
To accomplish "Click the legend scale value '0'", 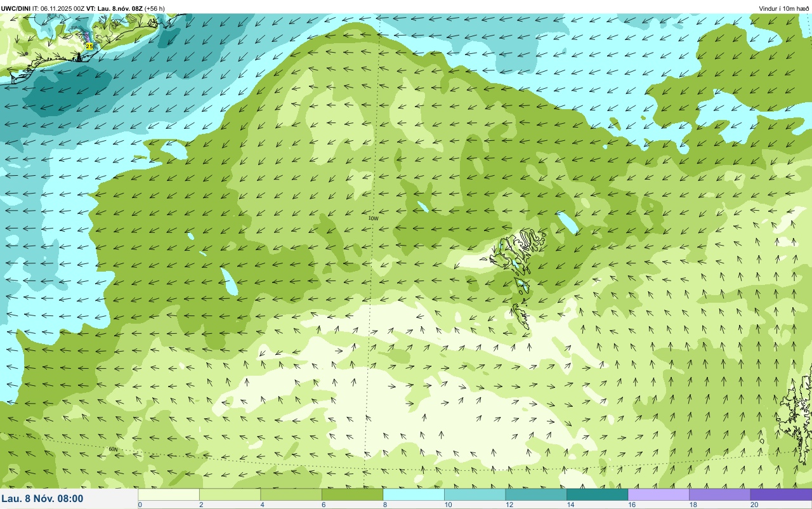I will tap(140, 505).
